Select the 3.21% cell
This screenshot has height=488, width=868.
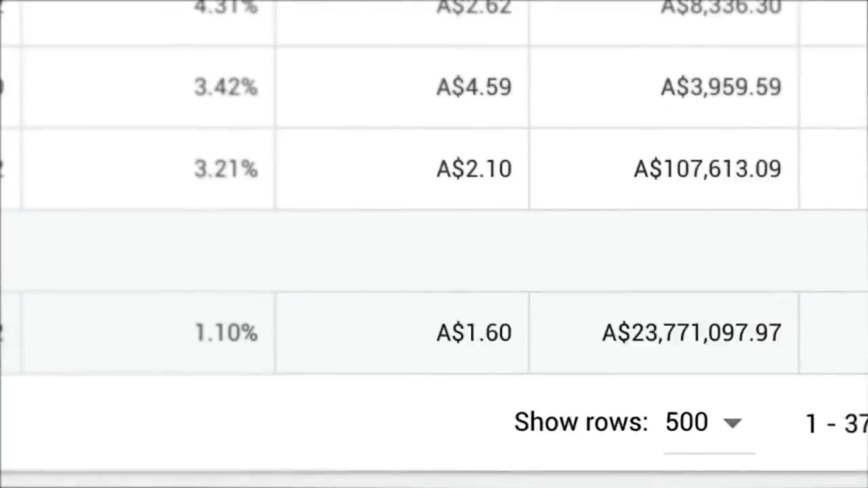click(225, 169)
